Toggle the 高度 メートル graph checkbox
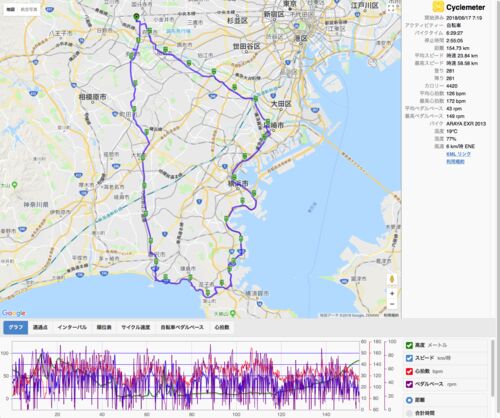 pyautogui.click(x=409, y=345)
